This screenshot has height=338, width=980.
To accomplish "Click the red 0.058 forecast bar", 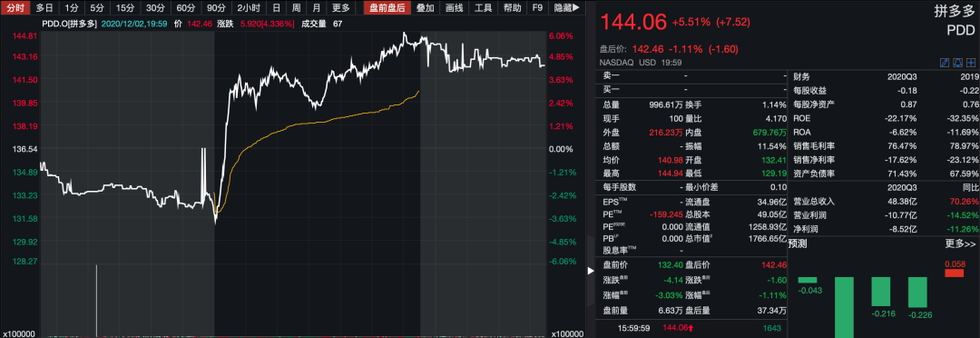I will (x=955, y=273).
